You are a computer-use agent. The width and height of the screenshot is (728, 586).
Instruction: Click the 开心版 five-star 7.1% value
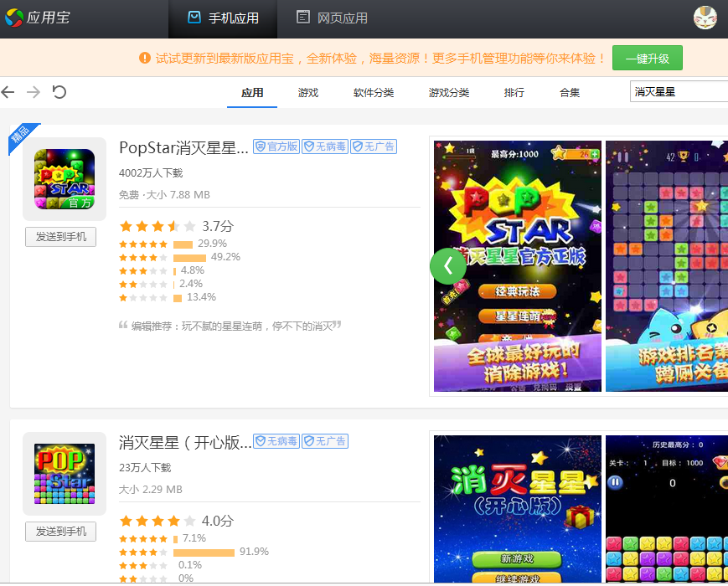coord(194,538)
